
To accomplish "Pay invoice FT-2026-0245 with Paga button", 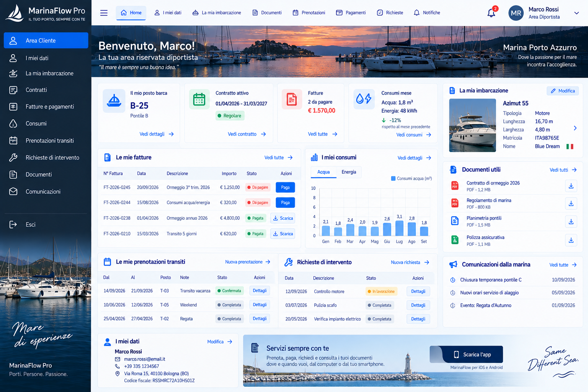I will pyautogui.click(x=285, y=187).
